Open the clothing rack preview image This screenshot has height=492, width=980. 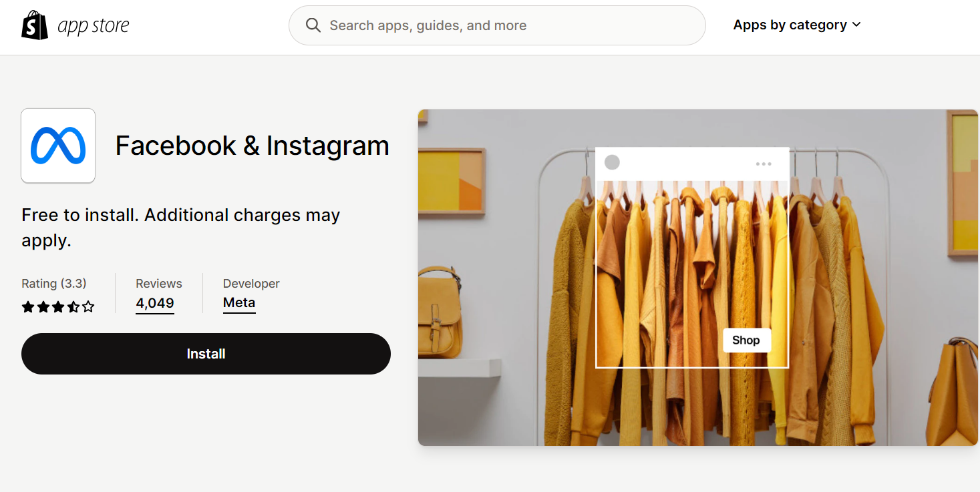coord(698,277)
